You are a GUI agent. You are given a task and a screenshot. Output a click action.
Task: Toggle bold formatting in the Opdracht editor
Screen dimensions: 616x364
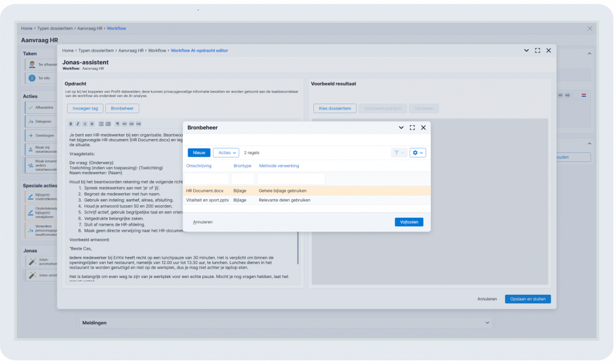click(x=71, y=124)
